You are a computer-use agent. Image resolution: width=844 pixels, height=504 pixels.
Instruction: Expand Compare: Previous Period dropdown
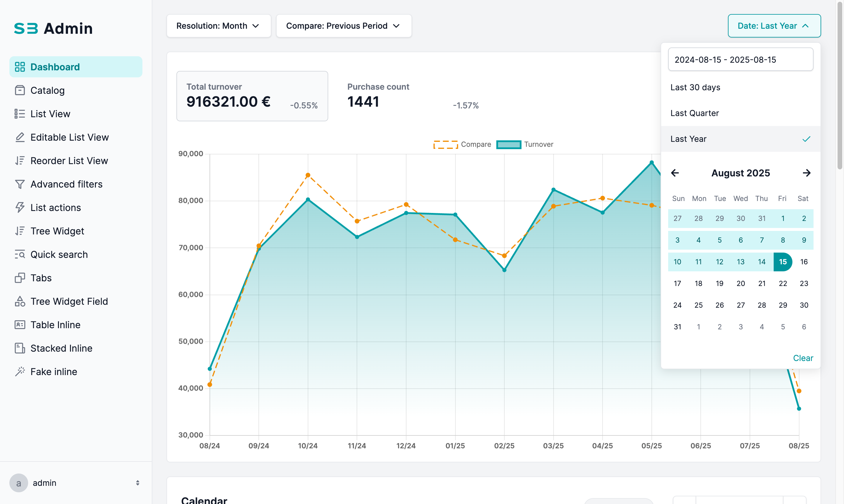coord(343,26)
